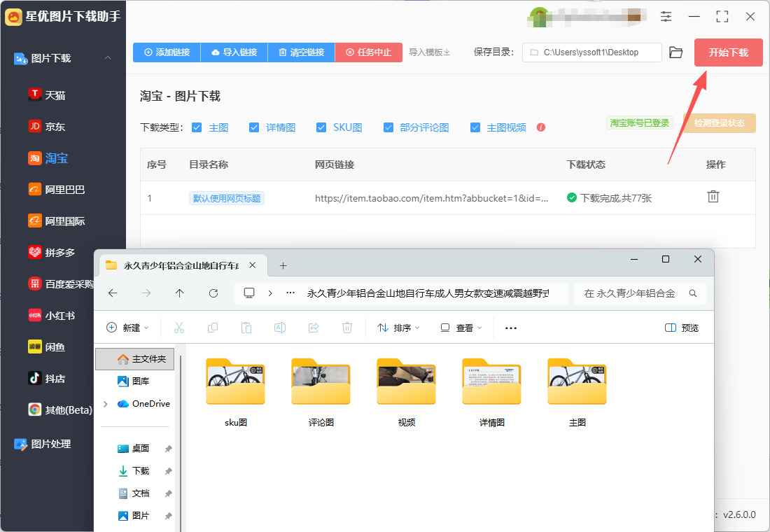Select 抖店 platform in sidebar
The width and height of the screenshot is (770, 532).
coord(55,378)
